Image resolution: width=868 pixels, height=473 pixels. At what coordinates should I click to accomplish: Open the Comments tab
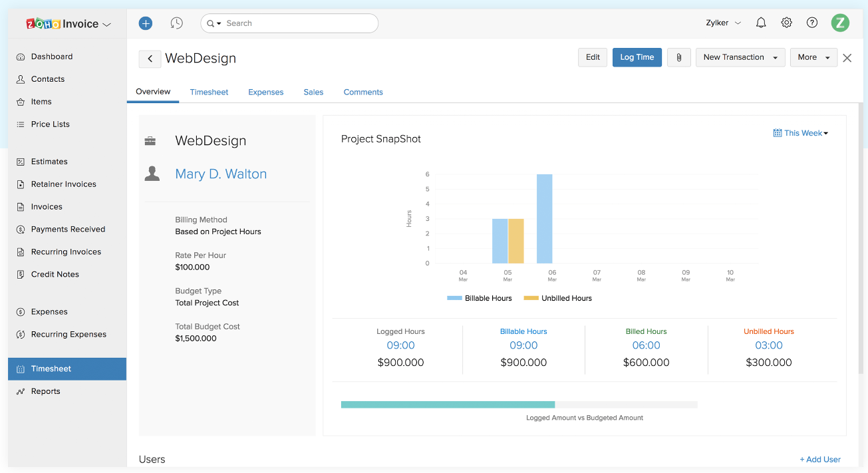click(x=363, y=92)
